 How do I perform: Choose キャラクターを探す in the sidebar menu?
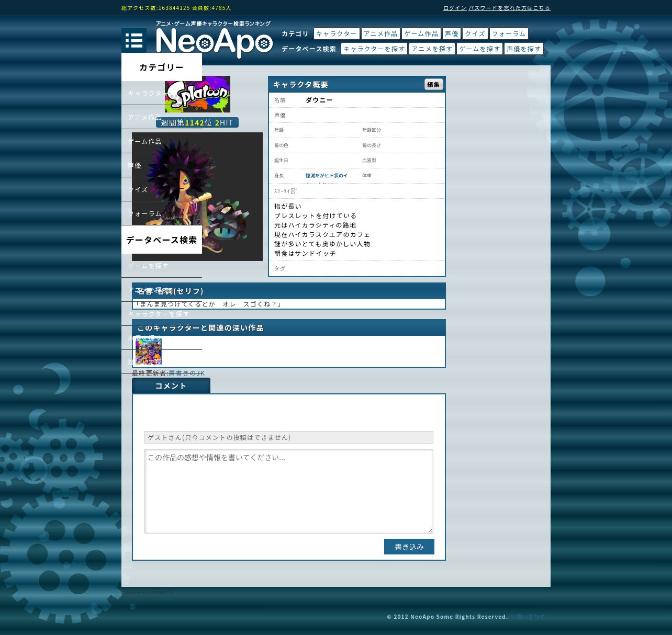point(162,314)
